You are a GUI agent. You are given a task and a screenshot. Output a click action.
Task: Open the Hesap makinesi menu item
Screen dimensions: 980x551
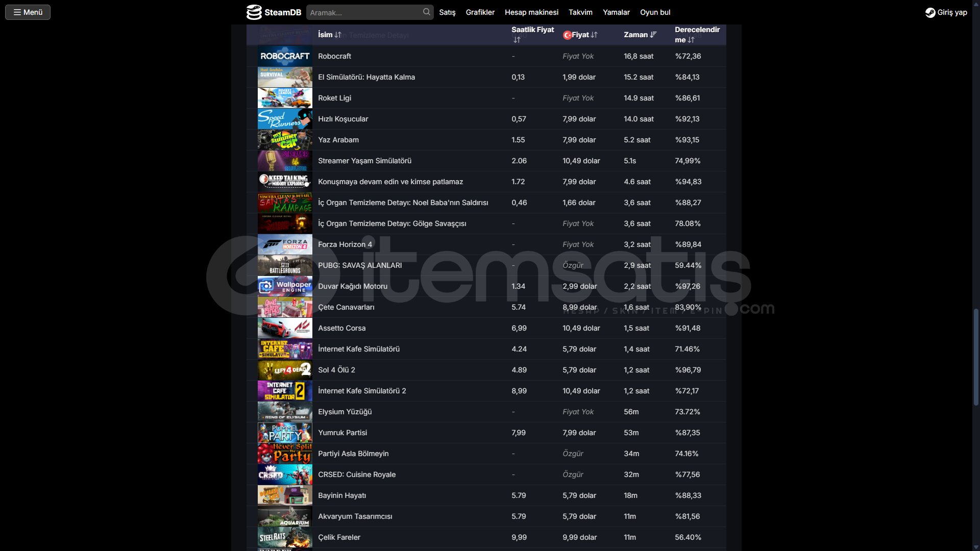click(531, 12)
